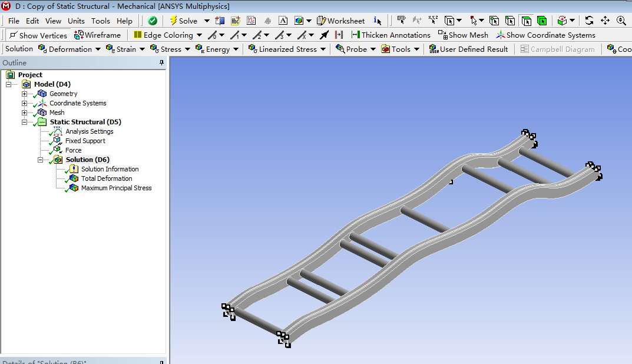Toggle the Face selection filter
The width and height of the screenshot is (632, 364).
point(526,21)
